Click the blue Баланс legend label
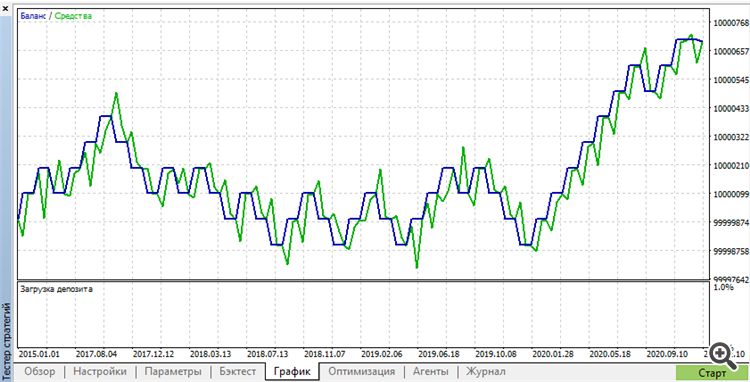Image resolution: width=750 pixels, height=382 pixels. pos(33,16)
